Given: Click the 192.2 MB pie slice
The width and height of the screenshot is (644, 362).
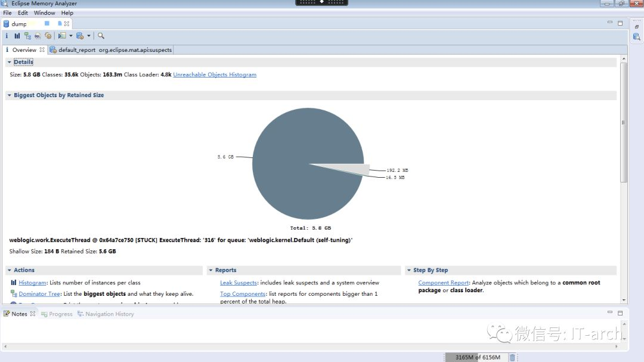Looking at the screenshot, I should (x=357, y=169).
